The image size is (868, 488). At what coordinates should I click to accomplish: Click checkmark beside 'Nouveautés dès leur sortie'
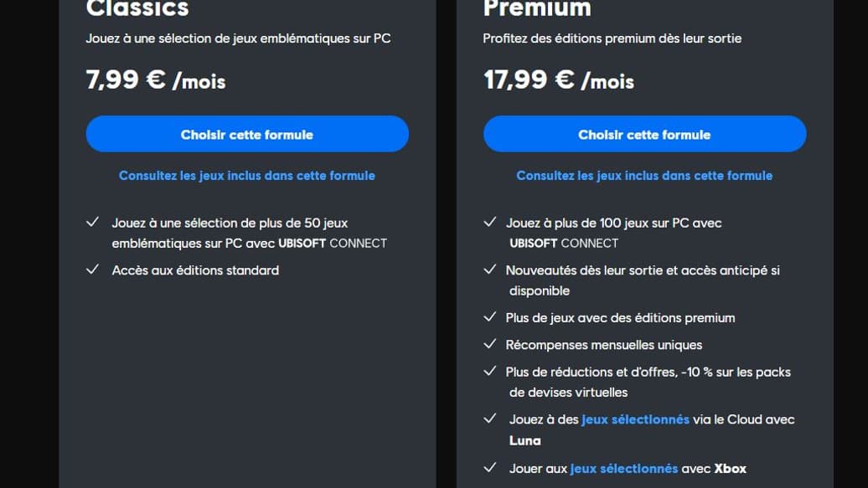[x=490, y=269]
